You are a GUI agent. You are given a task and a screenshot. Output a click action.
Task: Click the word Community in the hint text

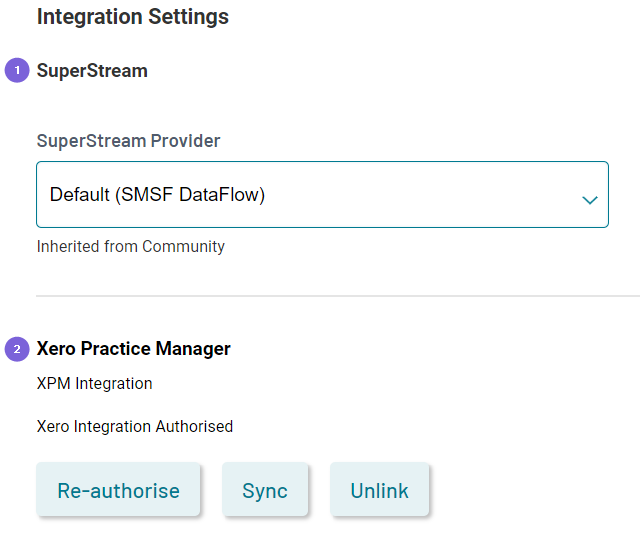(x=183, y=247)
